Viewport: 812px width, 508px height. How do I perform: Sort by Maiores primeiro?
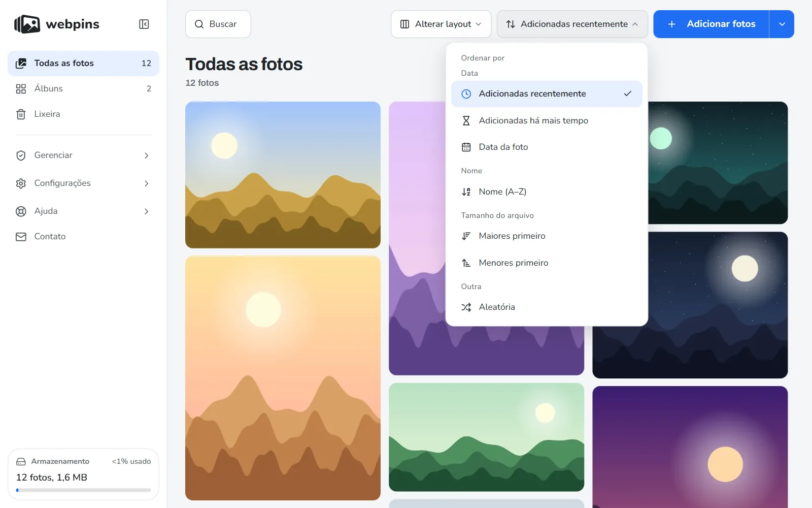coord(547,236)
